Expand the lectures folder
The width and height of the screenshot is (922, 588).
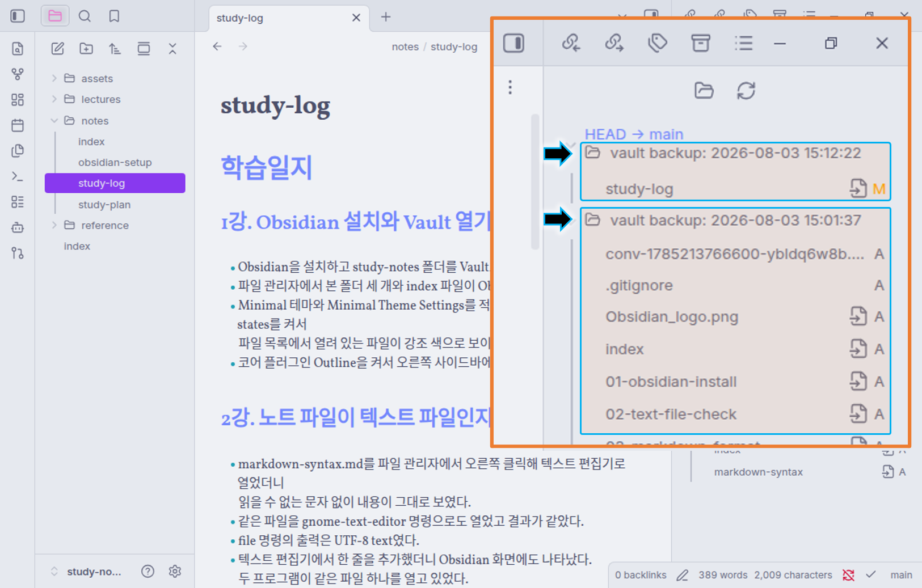(x=54, y=99)
